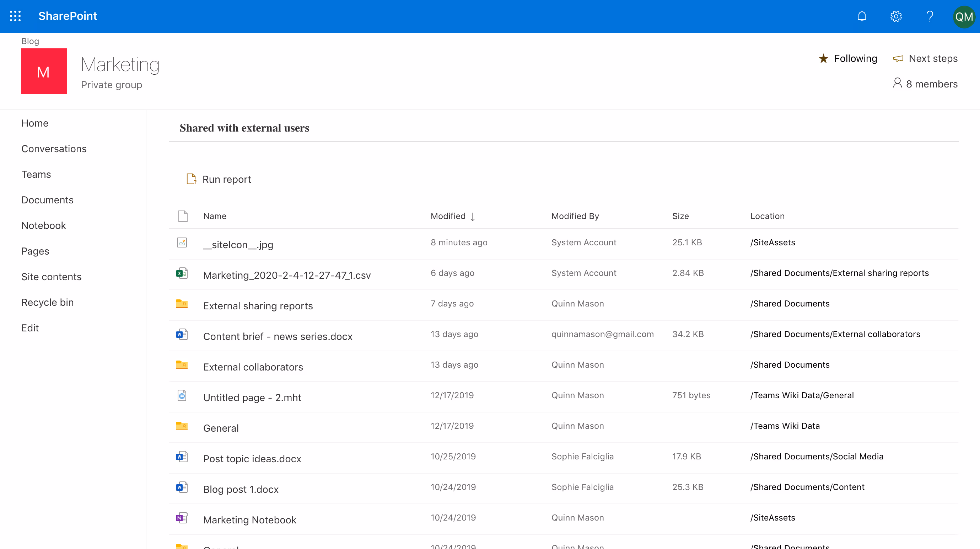980x549 pixels.
Task: Click the help question mark icon
Action: (930, 16)
